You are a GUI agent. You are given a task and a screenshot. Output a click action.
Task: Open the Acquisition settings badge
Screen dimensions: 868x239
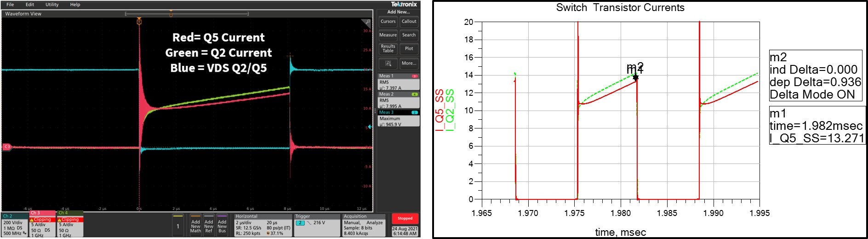coord(364,225)
